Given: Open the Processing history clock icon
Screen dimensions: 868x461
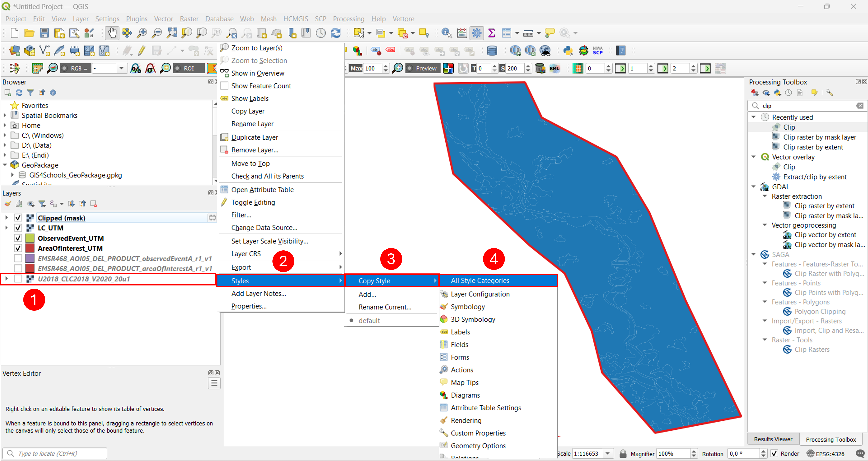Looking at the screenshot, I should tap(789, 93).
